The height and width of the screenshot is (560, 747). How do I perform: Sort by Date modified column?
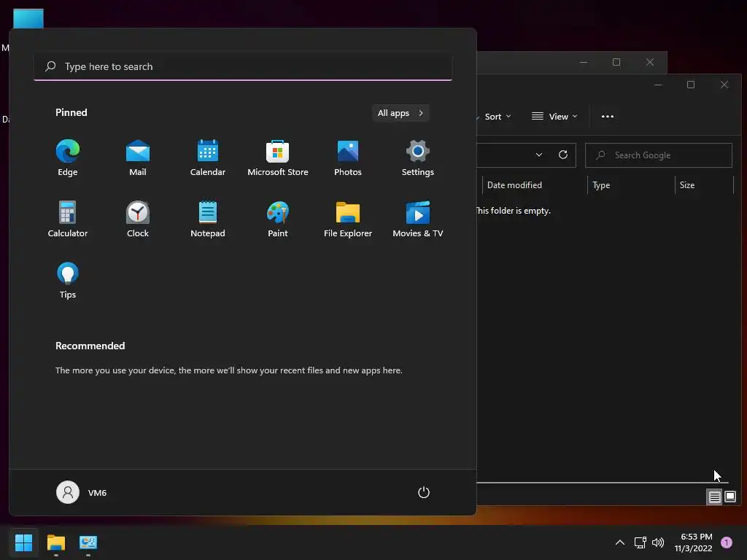[x=535, y=185]
